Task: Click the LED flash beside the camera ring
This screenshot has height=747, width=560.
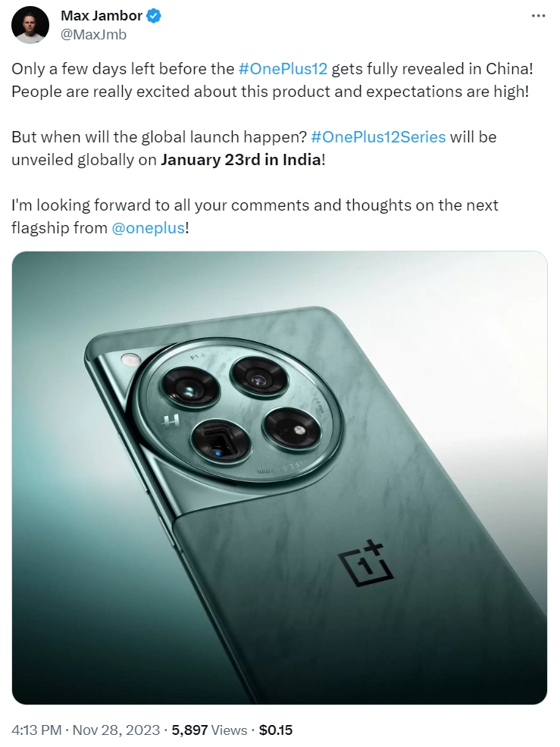Action: 129,359
